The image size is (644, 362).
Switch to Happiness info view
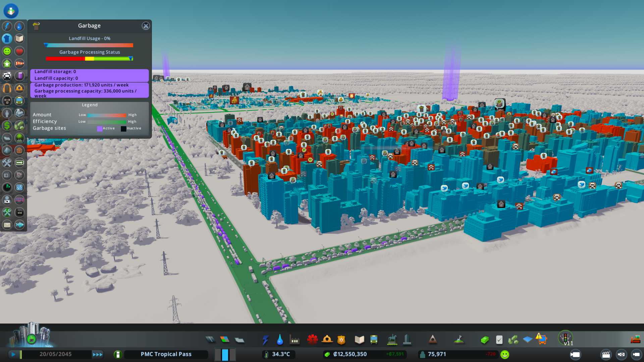click(x=7, y=51)
